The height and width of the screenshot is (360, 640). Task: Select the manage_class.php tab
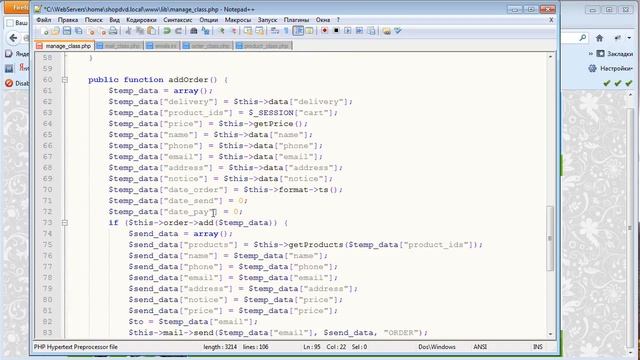(x=64, y=46)
